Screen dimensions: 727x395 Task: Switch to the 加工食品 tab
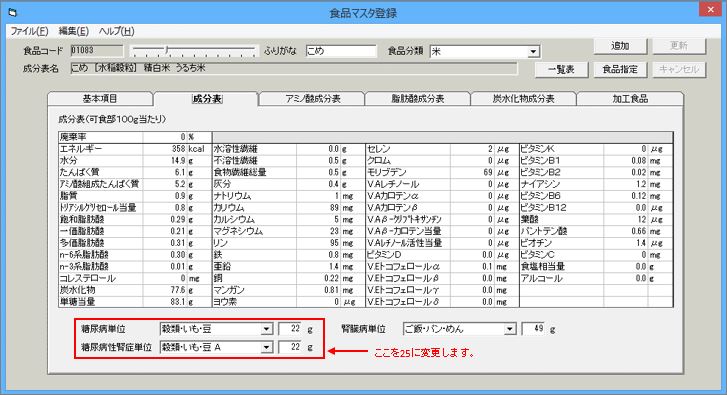click(x=630, y=99)
